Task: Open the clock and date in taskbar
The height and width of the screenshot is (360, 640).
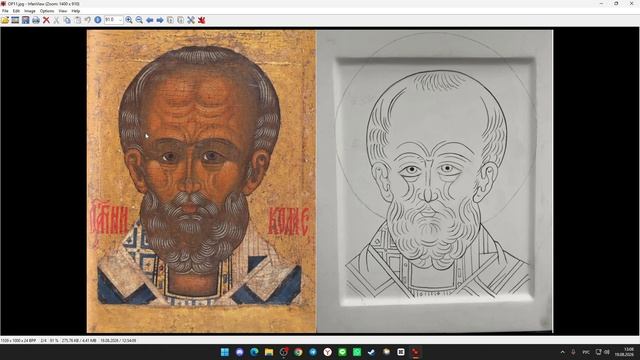Action: pyautogui.click(x=624, y=352)
